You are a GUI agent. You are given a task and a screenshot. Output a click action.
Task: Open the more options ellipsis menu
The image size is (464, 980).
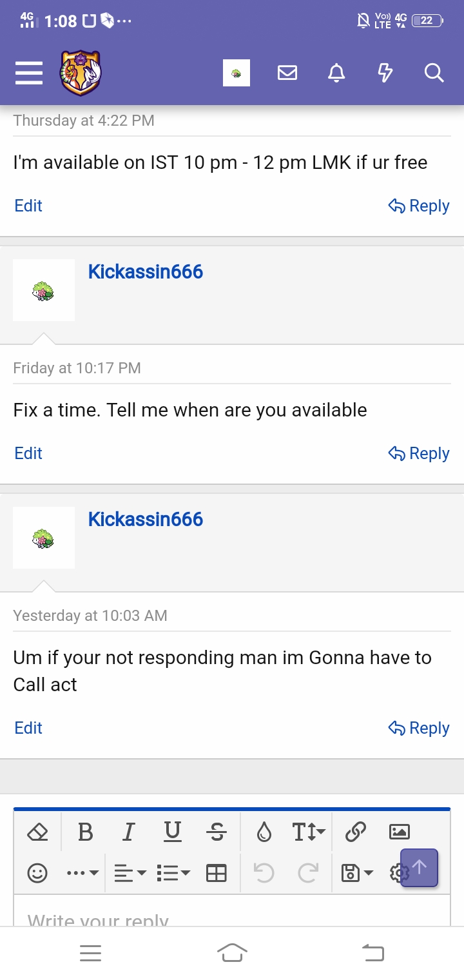82,873
